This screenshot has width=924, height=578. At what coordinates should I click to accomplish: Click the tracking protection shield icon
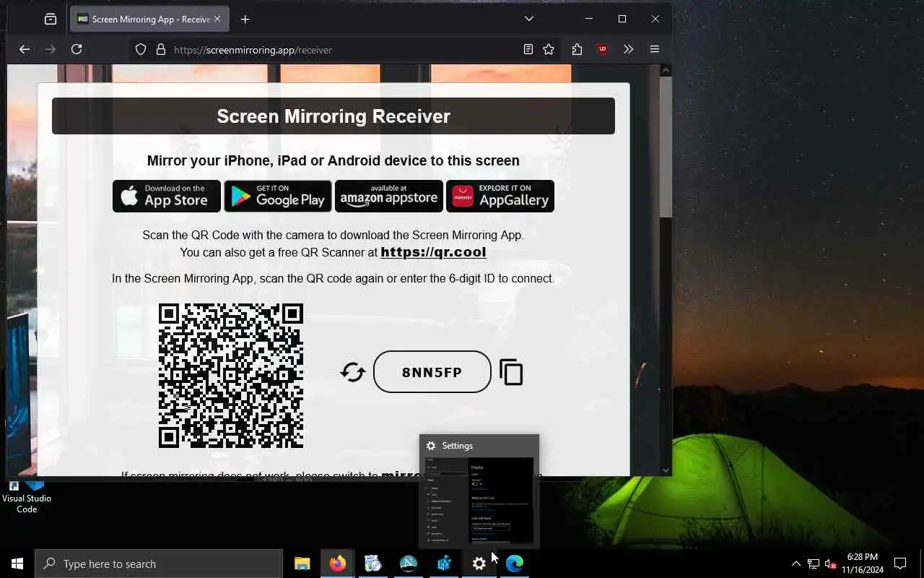[x=141, y=50]
